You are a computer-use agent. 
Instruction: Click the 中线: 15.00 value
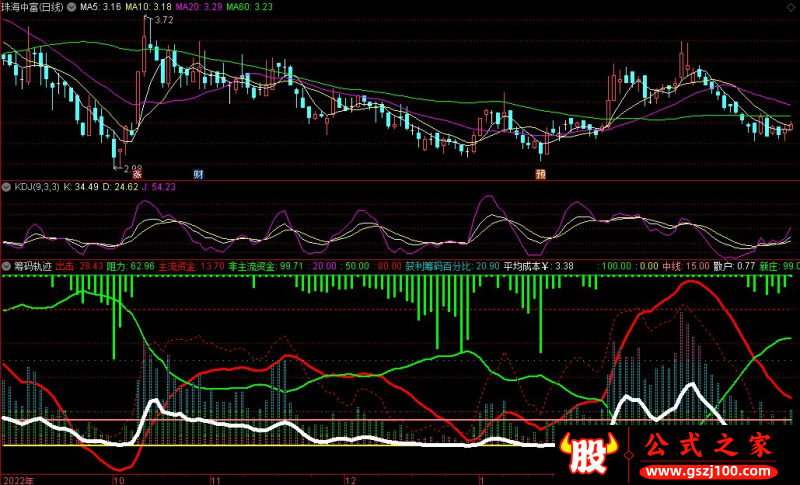(x=686, y=266)
